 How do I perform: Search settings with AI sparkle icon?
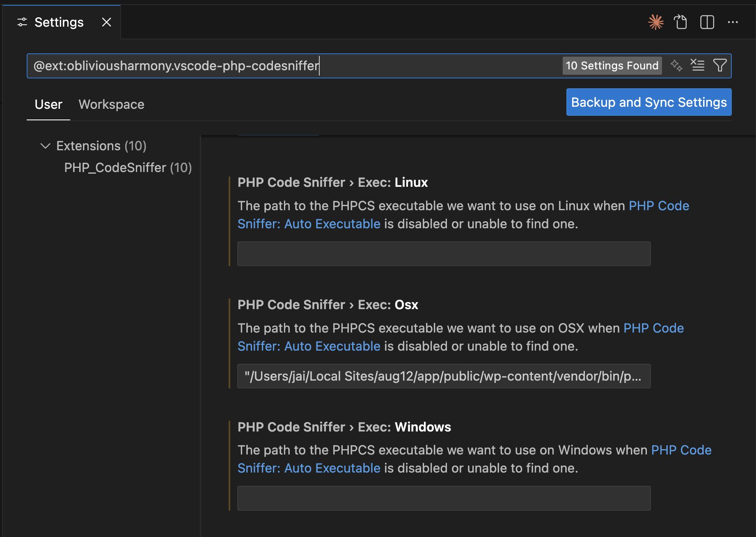tap(677, 65)
